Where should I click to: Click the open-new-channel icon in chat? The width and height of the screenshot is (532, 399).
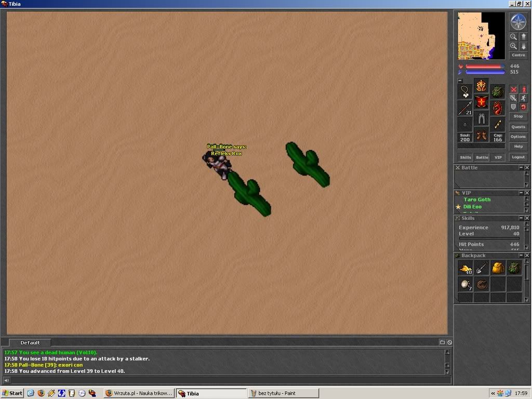tap(442, 342)
